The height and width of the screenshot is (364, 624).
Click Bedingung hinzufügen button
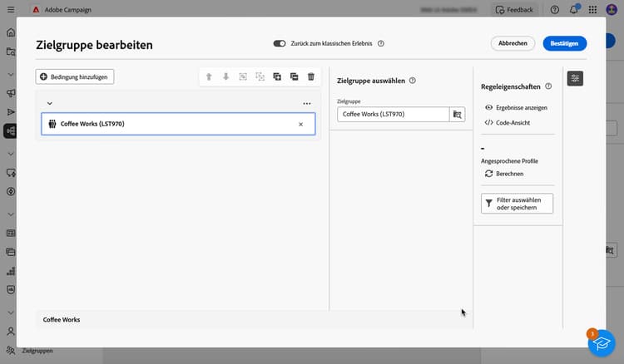(74, 76)
